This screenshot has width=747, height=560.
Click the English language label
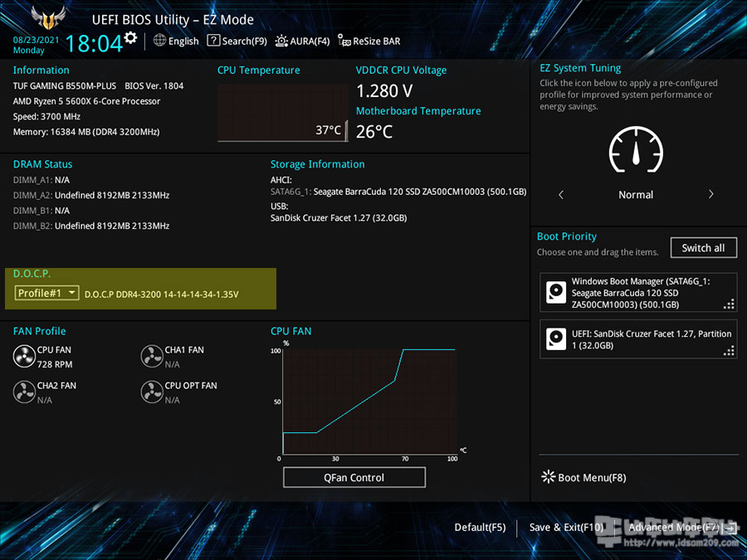click(183, 41)
